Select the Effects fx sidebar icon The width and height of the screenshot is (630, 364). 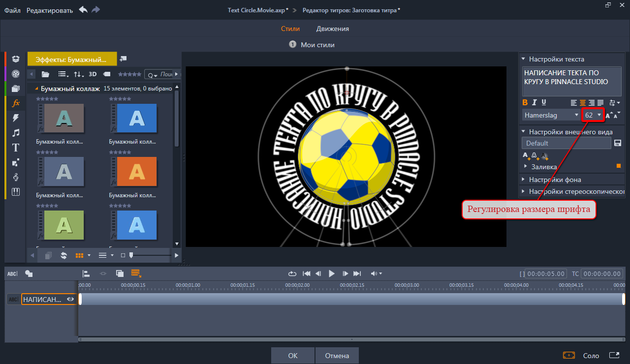click(x=16, y=103)
